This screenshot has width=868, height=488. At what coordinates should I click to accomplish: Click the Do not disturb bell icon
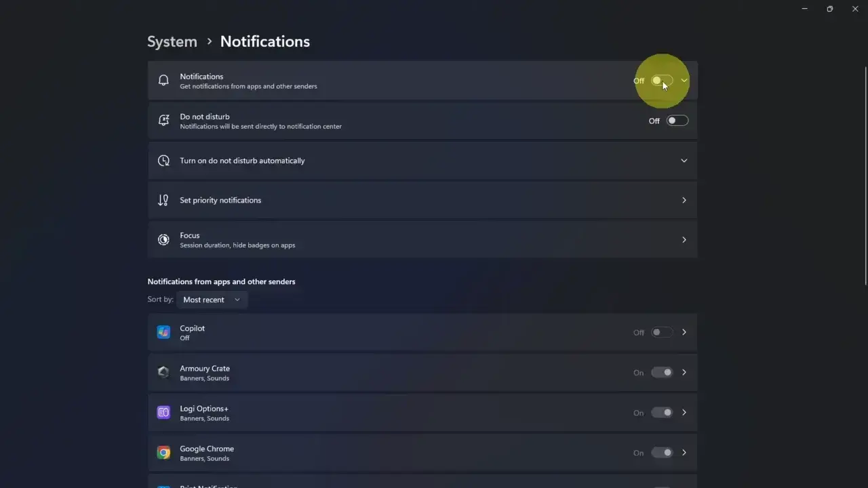(x=163, y=121)
